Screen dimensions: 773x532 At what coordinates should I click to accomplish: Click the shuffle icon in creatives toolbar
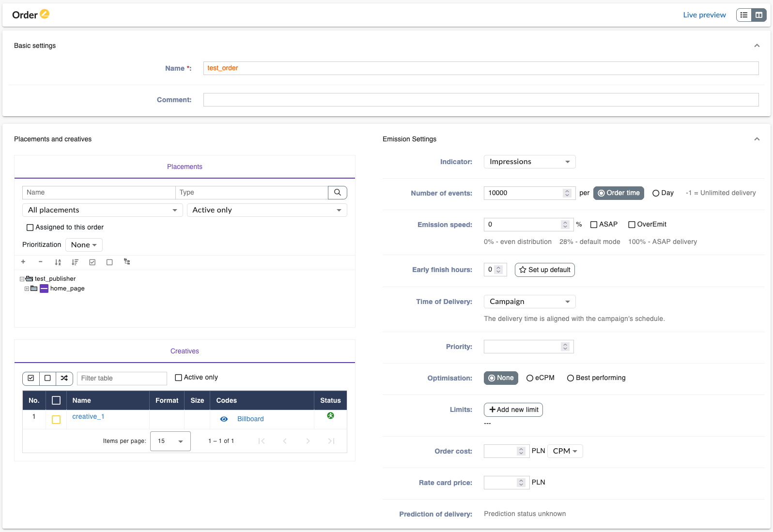(64, 378)
